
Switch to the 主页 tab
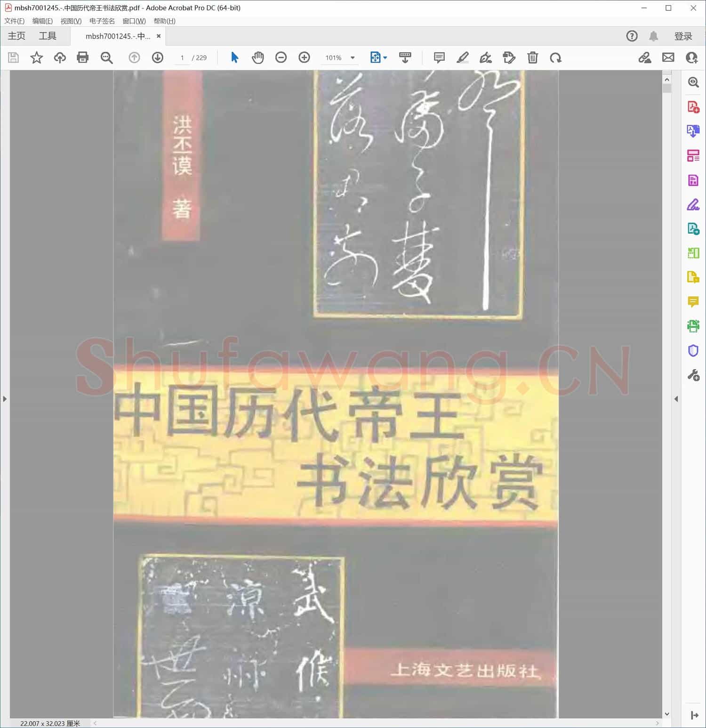tap(16, 36)
